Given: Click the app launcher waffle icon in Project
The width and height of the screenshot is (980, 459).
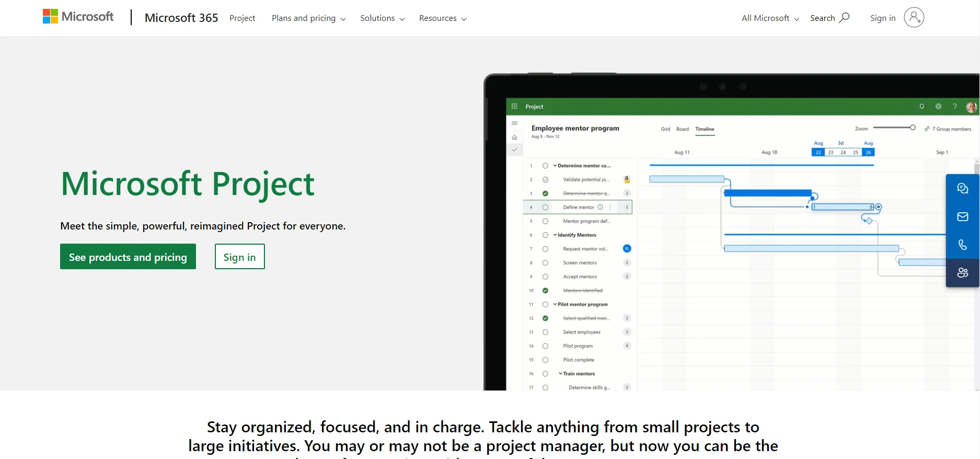Looking at the screenshot, I should (514, 106).
